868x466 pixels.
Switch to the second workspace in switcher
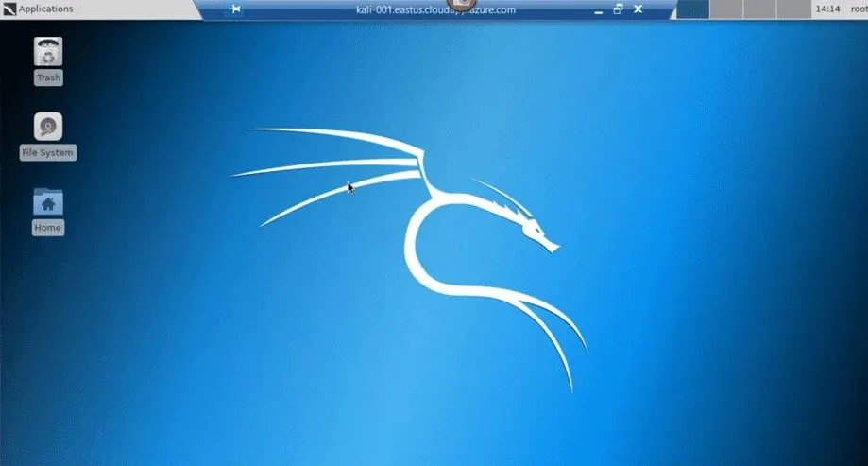[726, 9]
